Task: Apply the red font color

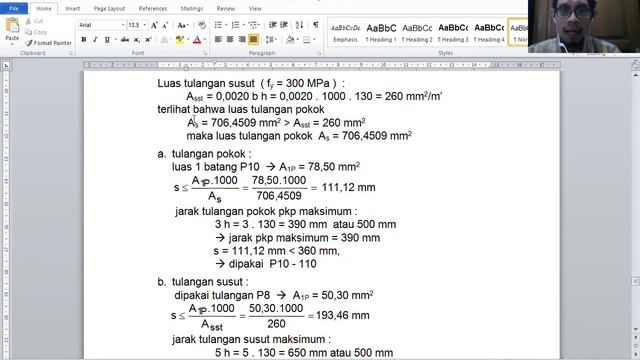Action: 197,40
